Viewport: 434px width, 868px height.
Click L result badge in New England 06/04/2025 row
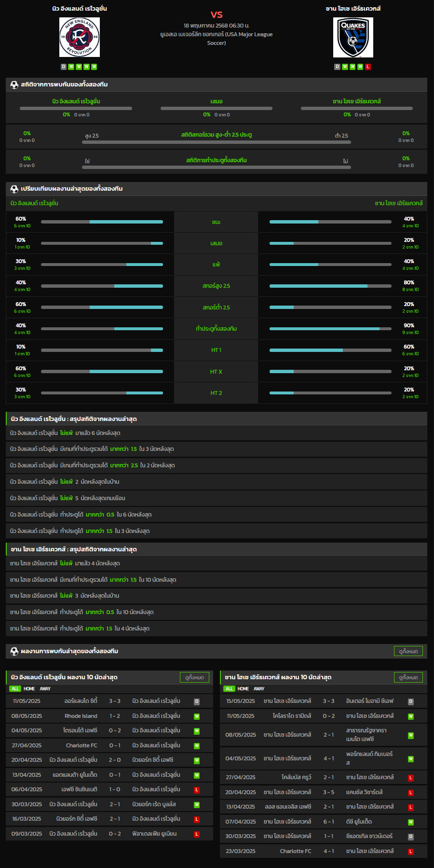197,790
